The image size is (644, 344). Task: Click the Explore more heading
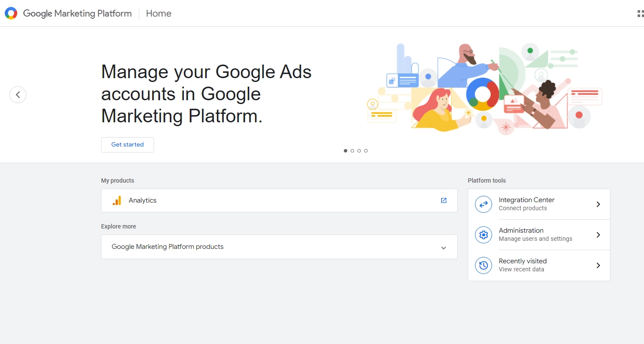[x=118, y=226]
